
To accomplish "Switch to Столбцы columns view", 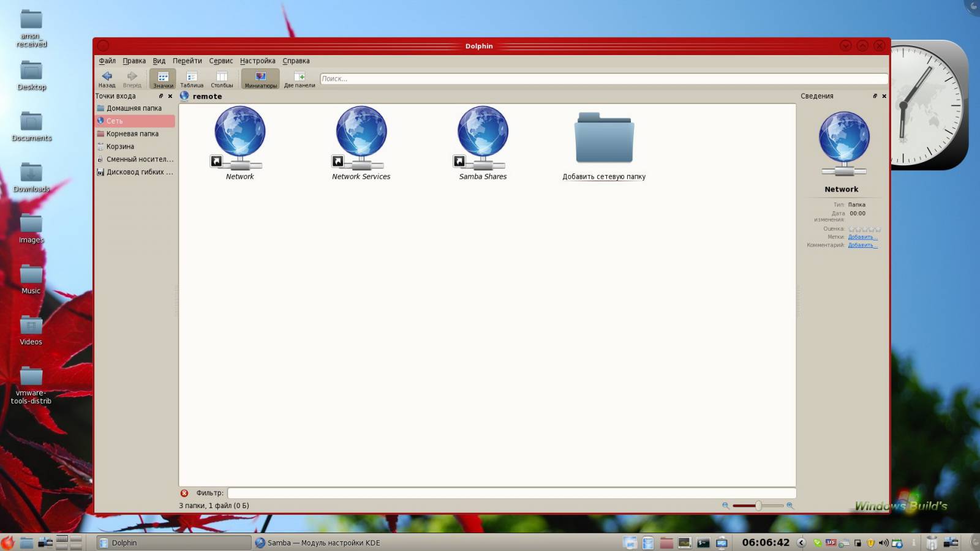I will click(222, 78).
